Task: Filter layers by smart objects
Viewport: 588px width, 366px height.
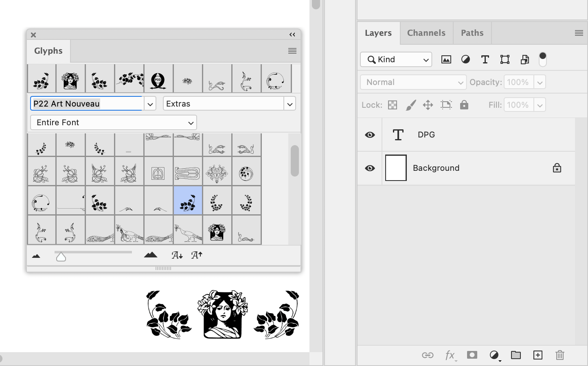Action: tap(524, 59)
